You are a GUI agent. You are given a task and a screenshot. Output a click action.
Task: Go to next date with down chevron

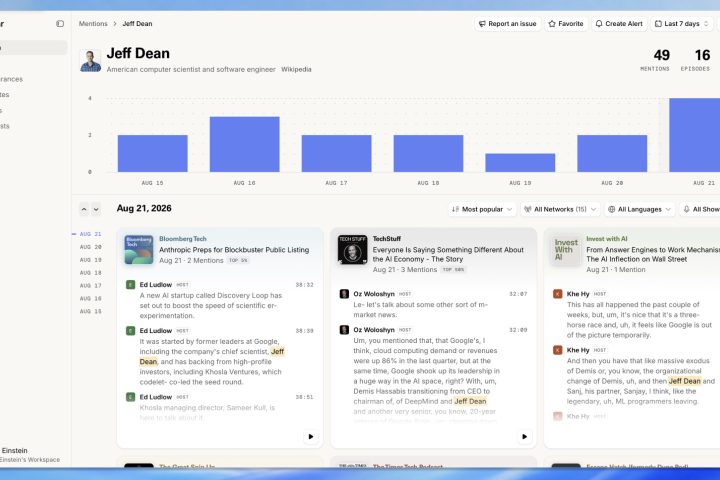96,209
